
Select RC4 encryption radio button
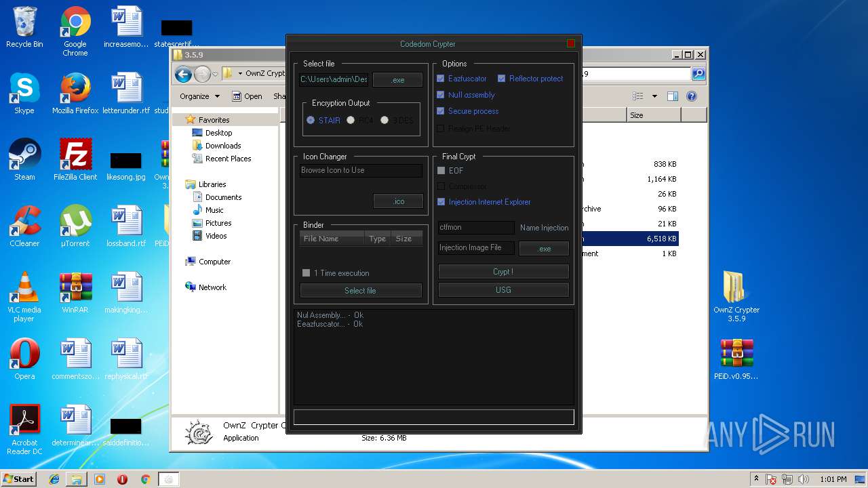click(x=351, y=120)
